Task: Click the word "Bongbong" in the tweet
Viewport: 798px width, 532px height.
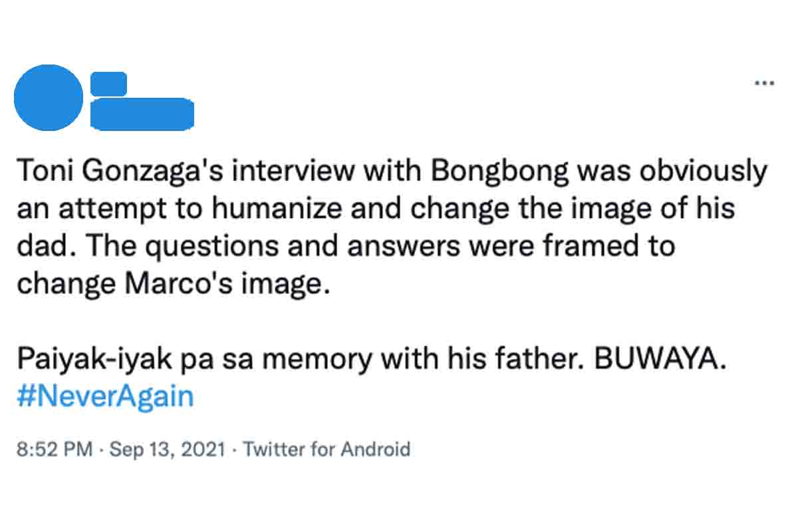Action: pyautogui.click(x=501, y=172)
